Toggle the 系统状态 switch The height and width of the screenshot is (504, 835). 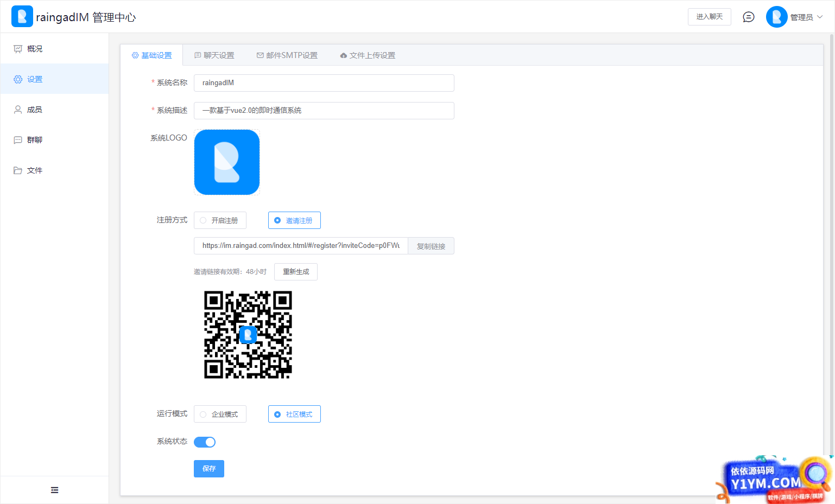pos(205,442)
